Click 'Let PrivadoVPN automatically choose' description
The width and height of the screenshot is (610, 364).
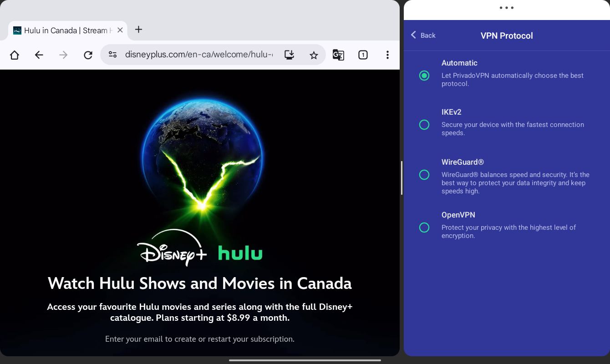point(513,80)
